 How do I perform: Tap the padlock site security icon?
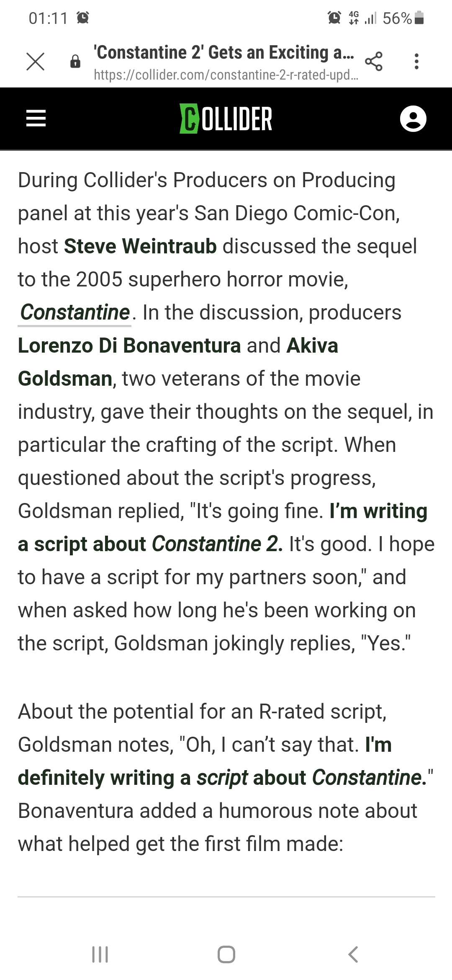[x=75, y=62]
